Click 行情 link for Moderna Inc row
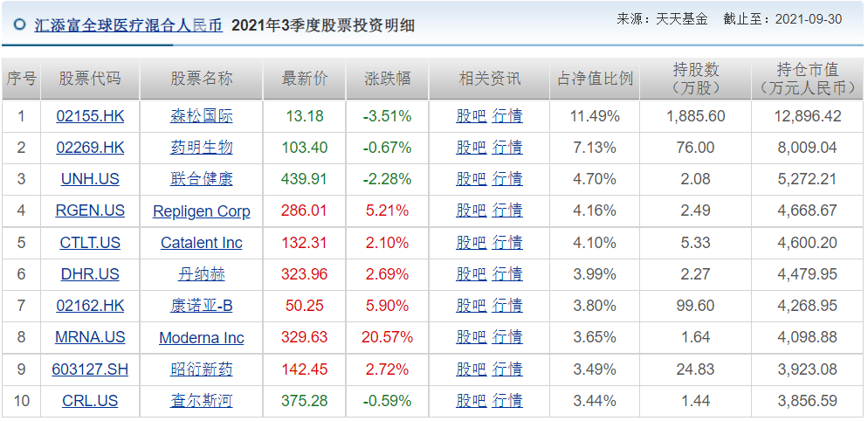The width and height of the screenshot is (868, 421). 506,337
